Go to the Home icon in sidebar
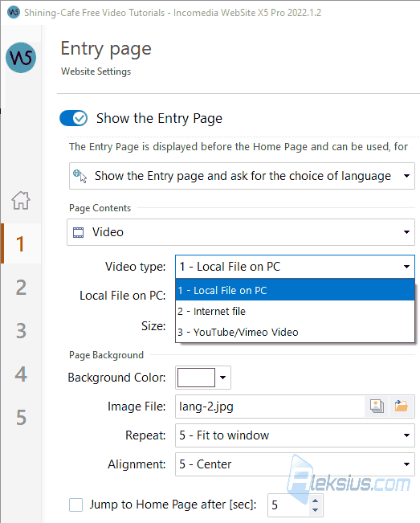Viewport: 420px width, 523px height. [21, 200]
